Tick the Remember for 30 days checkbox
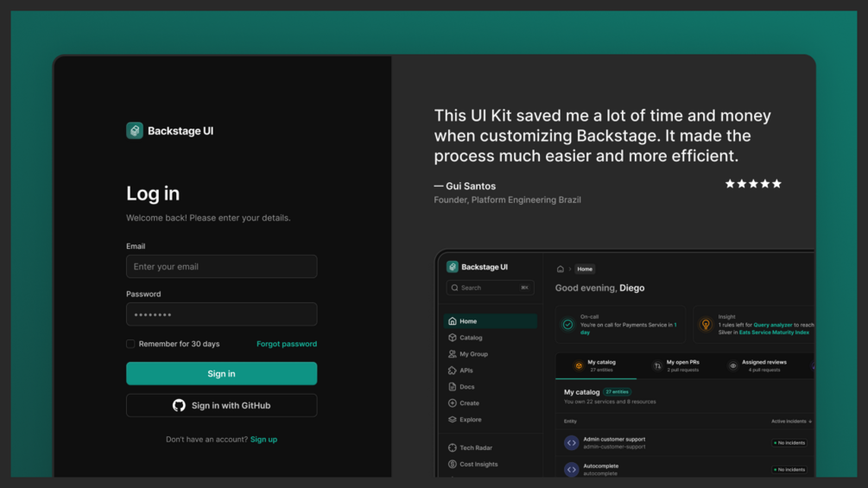868x488 pixels. (x=130, y=344)
